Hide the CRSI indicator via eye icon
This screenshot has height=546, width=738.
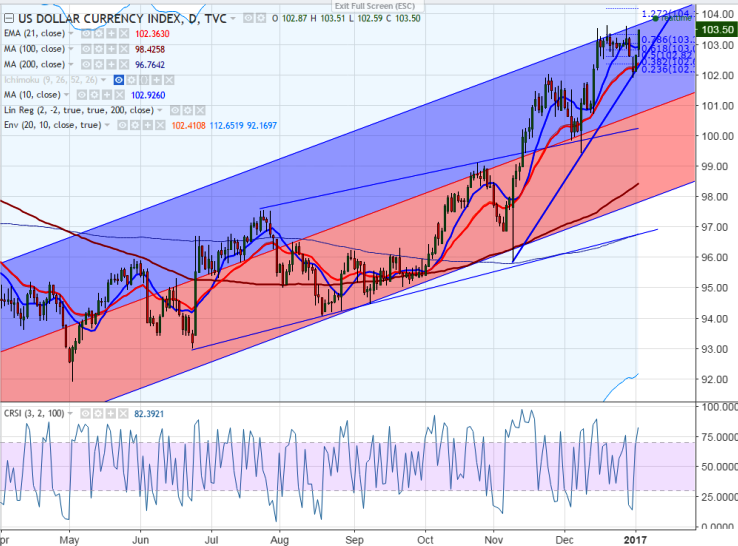[85, 414]
